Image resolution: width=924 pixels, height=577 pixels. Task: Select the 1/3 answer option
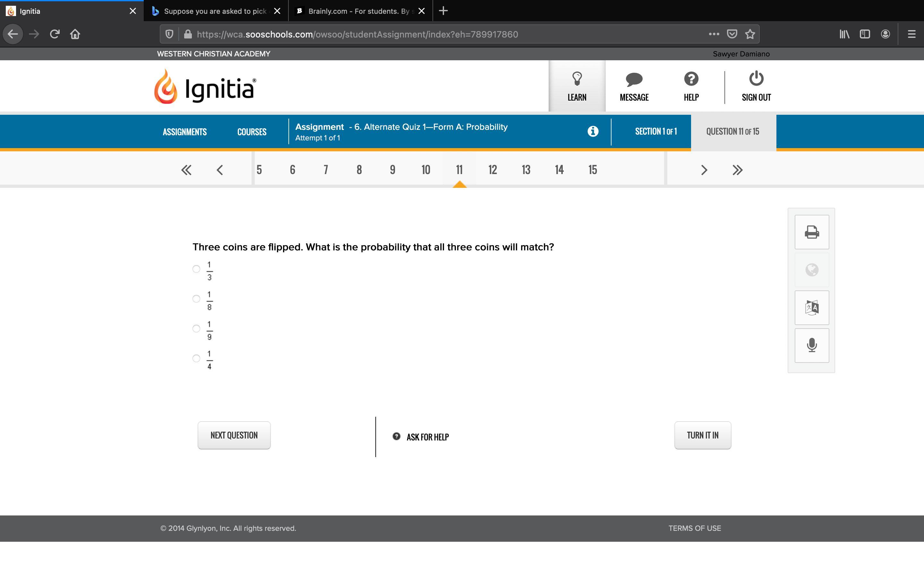pyautogui.click(x=196, y=269)
